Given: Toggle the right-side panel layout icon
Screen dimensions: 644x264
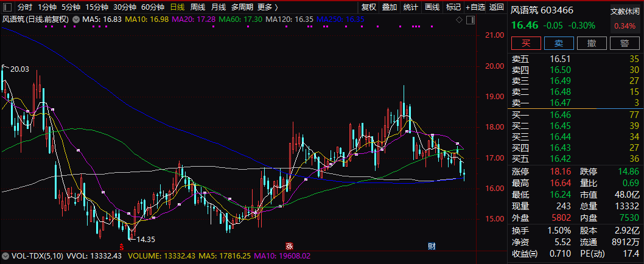Looking at the screenshot, I should click(x=471, y=19).
